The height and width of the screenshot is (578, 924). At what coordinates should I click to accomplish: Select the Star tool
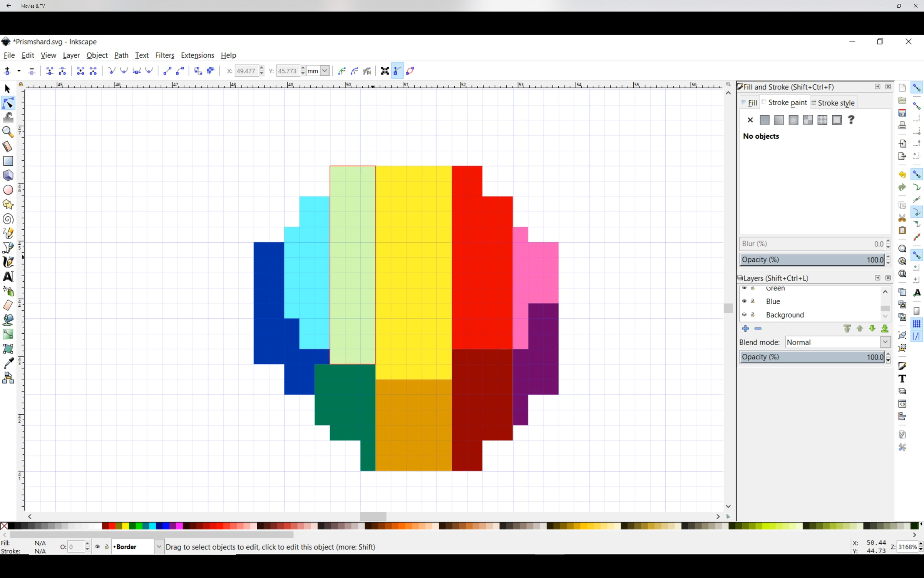point(8,204)
